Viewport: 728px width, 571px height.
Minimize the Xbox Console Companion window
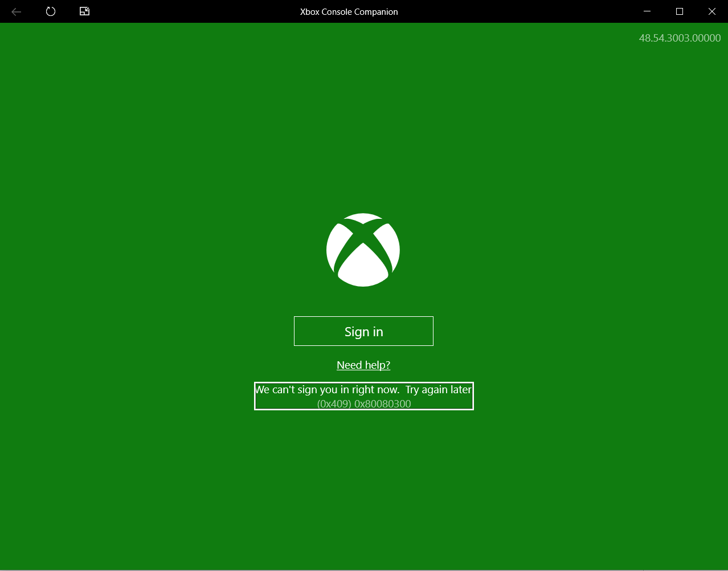(x=647, y=11)
